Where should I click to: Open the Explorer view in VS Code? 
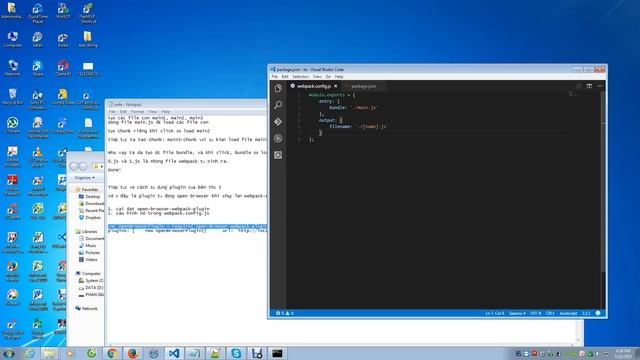click(278, 88)
